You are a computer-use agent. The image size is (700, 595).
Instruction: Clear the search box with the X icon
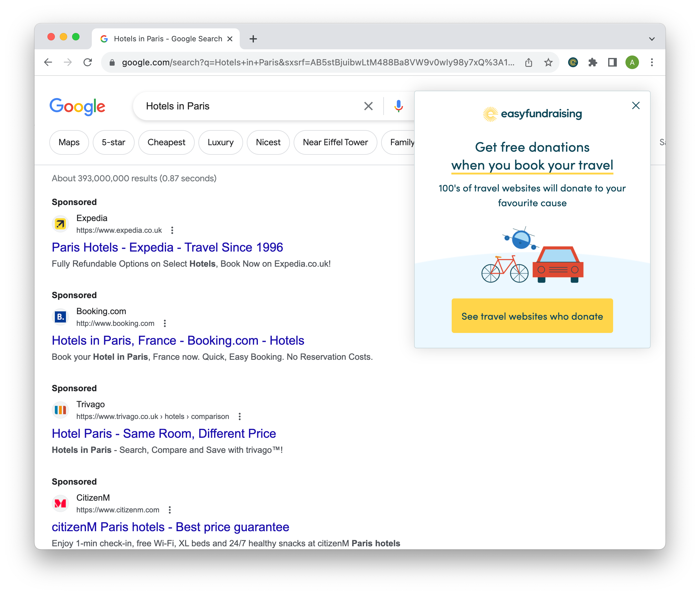[368, 106]
